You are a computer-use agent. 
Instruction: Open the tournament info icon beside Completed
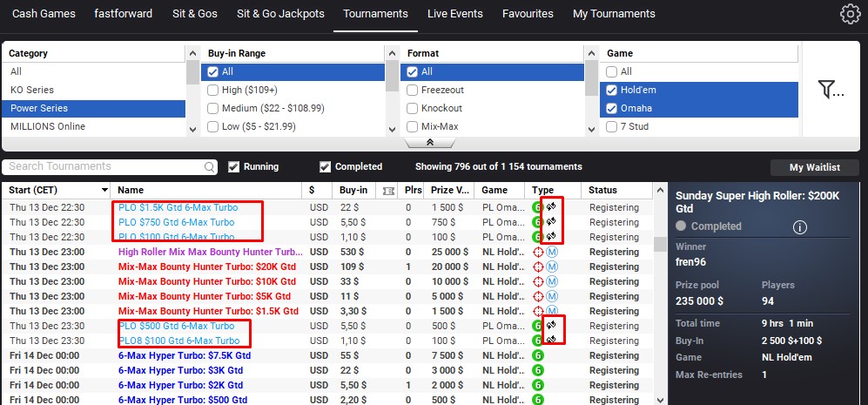pyautogui.click(x=799, y=226)
